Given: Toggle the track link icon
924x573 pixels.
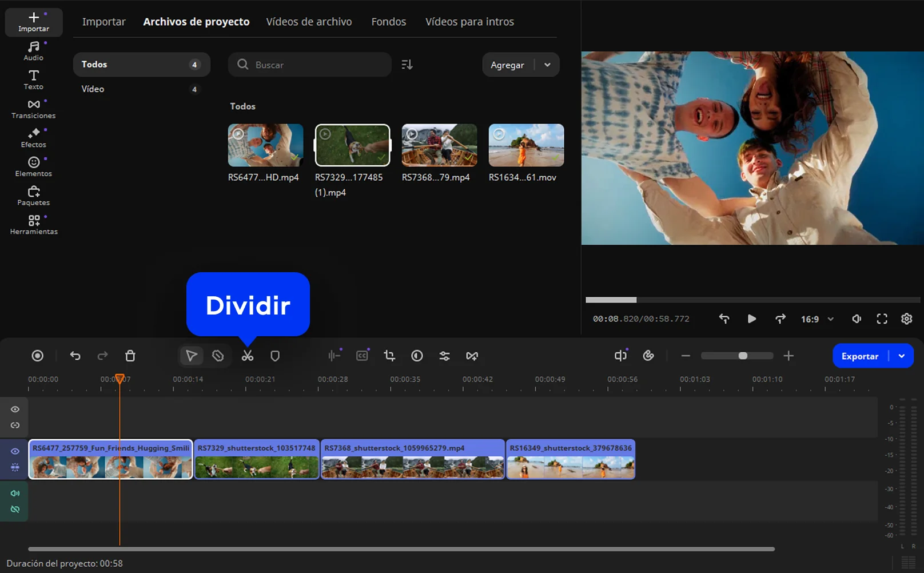Looking at the screenshot, I should click(15, 425).
